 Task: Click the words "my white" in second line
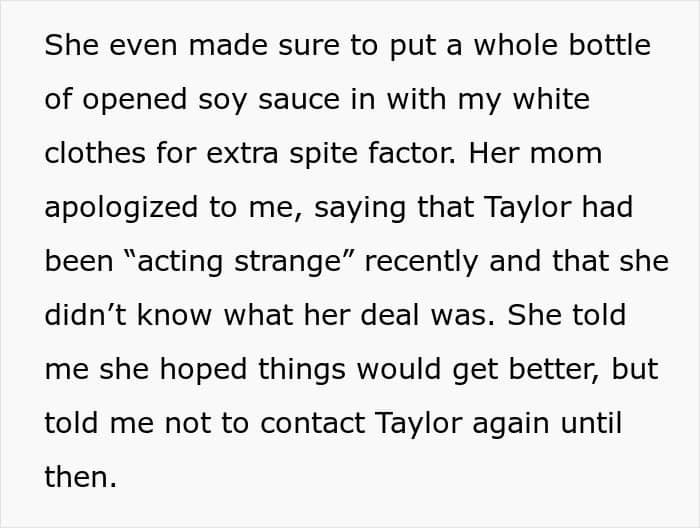(524, 100)
